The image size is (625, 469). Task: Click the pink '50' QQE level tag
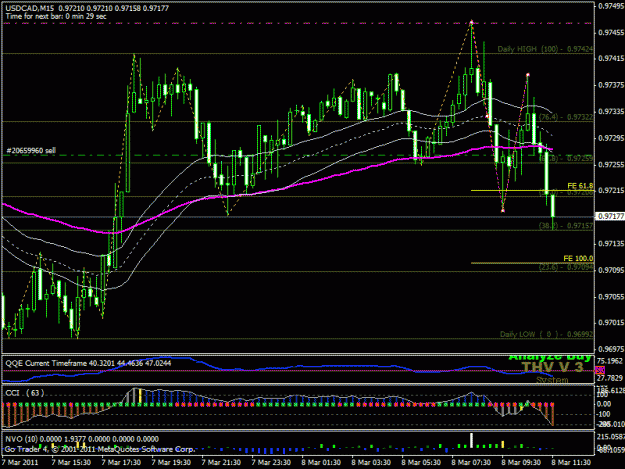599,371
